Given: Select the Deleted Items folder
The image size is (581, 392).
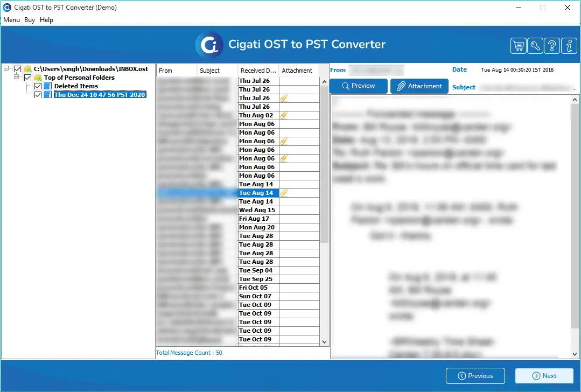Looking at the screenshot, I should point(76,86).
